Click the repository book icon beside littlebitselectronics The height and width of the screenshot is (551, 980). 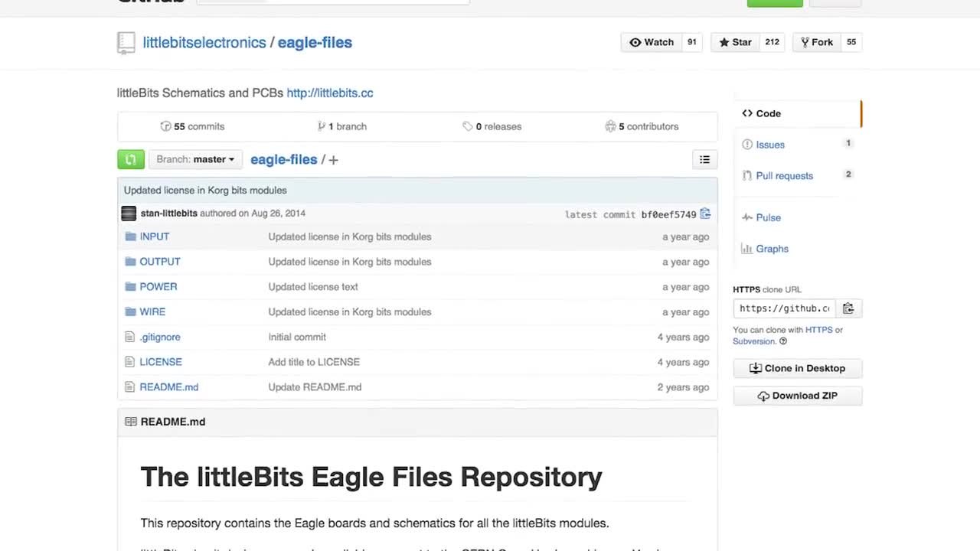[126, 43]
